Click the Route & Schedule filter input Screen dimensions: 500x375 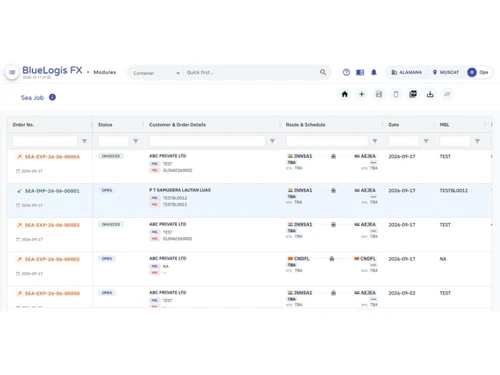pyautogui.click(x=327, y=141)
